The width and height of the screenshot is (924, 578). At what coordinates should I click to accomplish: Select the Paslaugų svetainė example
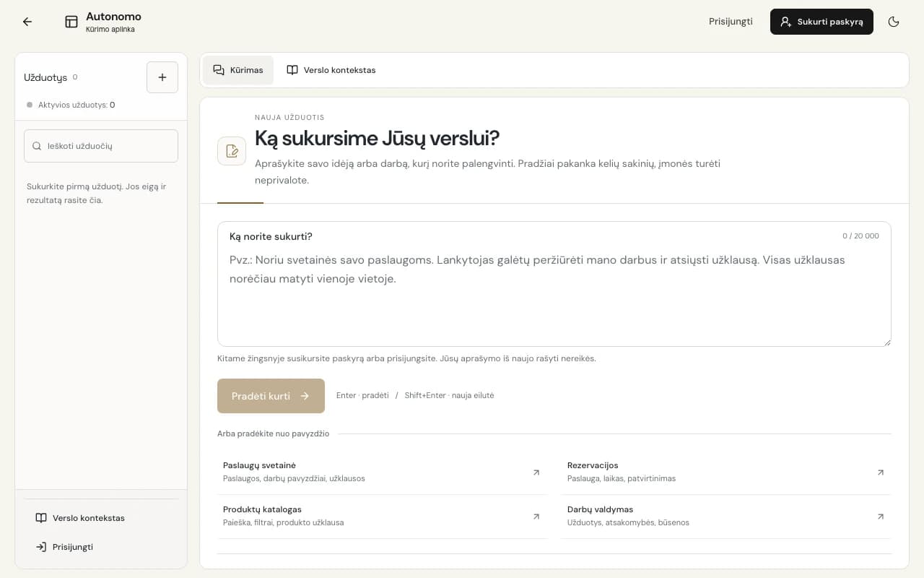point(383,473)
